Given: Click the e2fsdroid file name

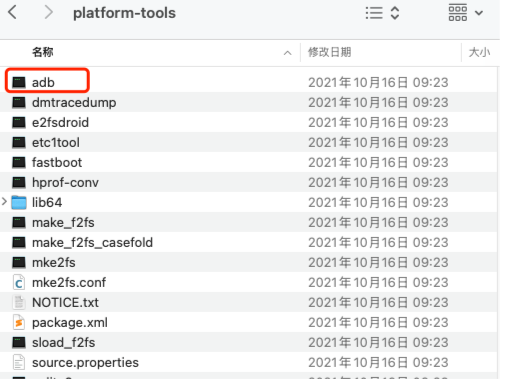Looking at the screenshot, I should coord(60,122).
